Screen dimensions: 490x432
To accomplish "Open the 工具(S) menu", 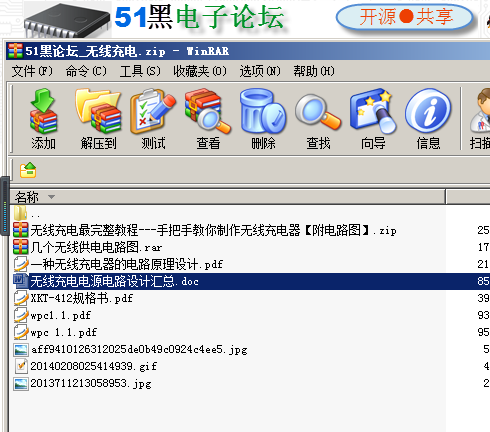I will click(x=140, y=71).
